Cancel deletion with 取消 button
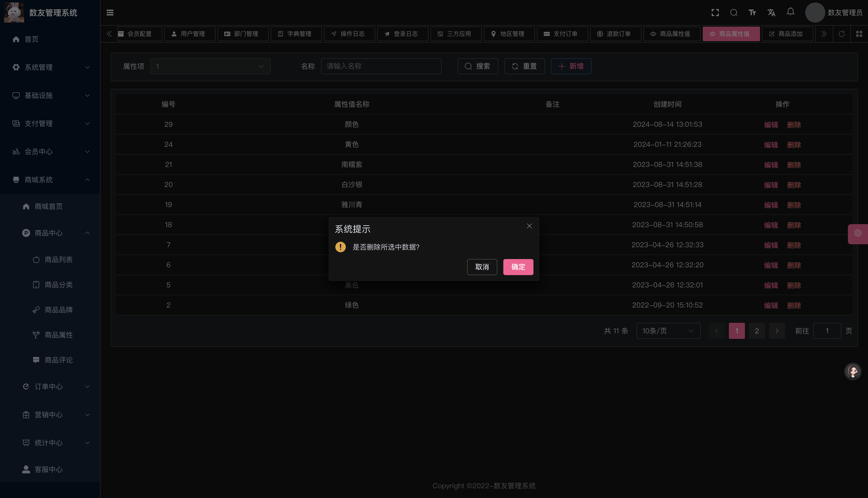 coord(482,267)
